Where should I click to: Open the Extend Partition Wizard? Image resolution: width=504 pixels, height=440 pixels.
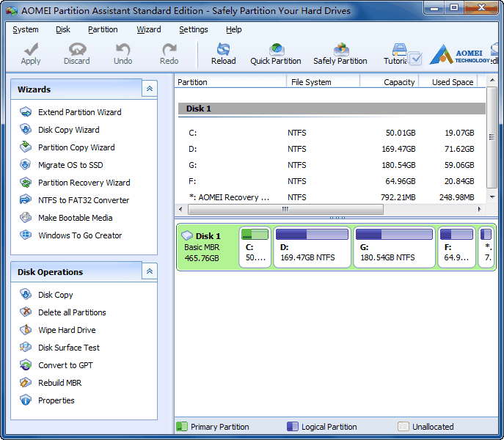[79, 112]
